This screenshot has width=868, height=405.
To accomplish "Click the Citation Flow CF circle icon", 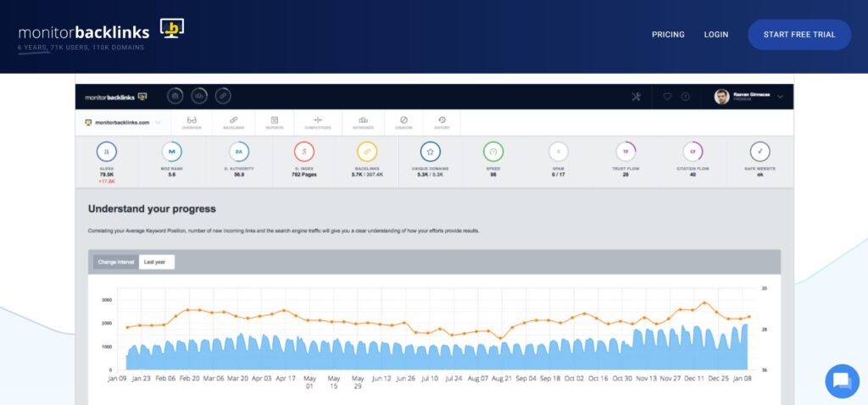I will point(693,152).
